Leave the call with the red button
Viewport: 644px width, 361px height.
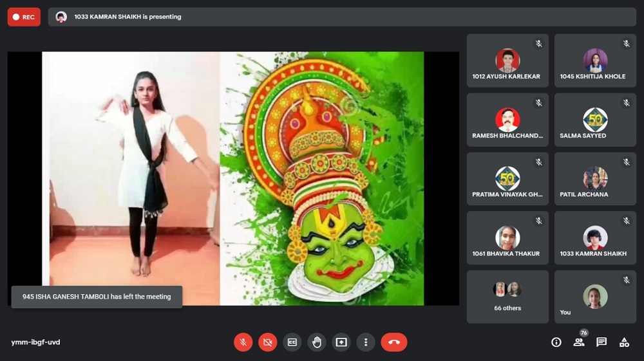[x=393, y=342]
